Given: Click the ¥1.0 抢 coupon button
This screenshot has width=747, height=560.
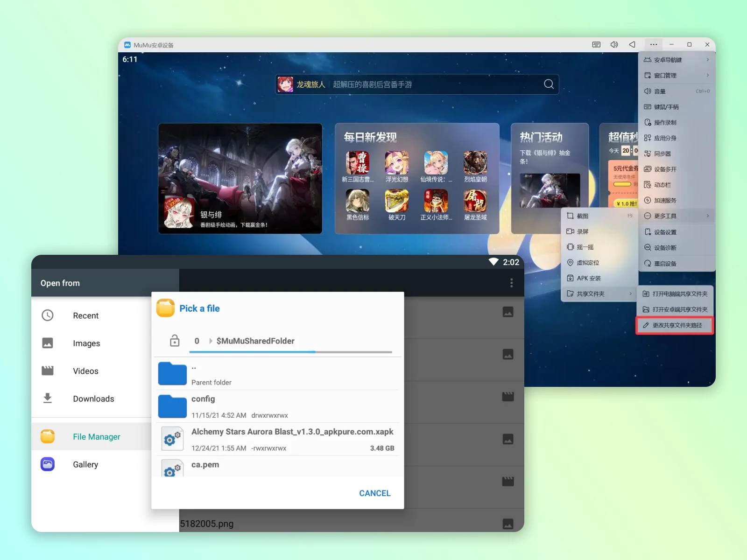Looking at the screenshot, I should pyautogui.click(x=626, y=203).
